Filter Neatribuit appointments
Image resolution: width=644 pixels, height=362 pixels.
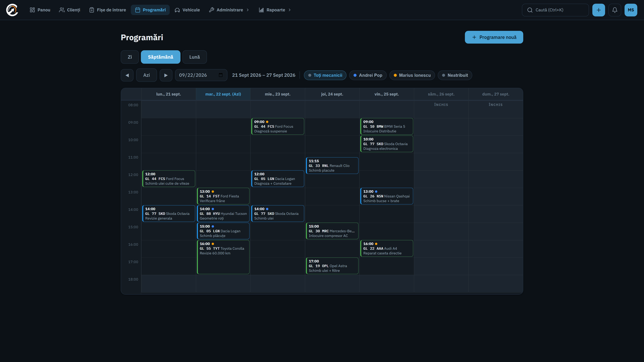coord(455,75)
